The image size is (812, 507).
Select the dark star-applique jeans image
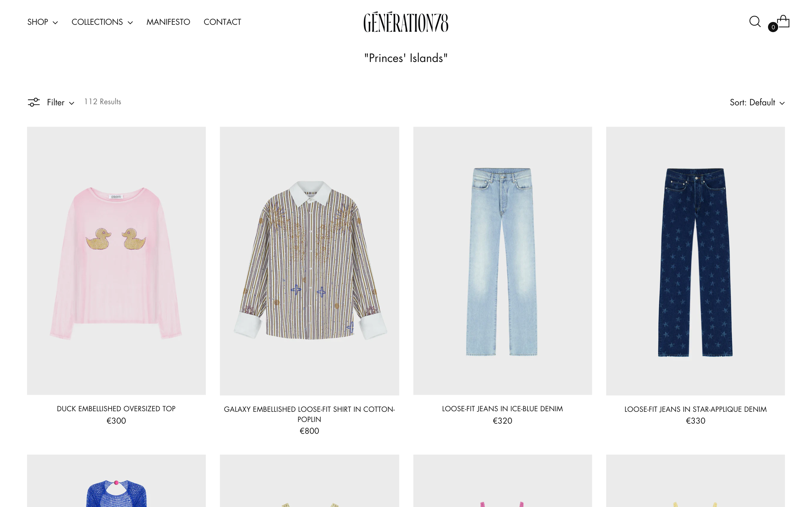(x=695, y=261)
